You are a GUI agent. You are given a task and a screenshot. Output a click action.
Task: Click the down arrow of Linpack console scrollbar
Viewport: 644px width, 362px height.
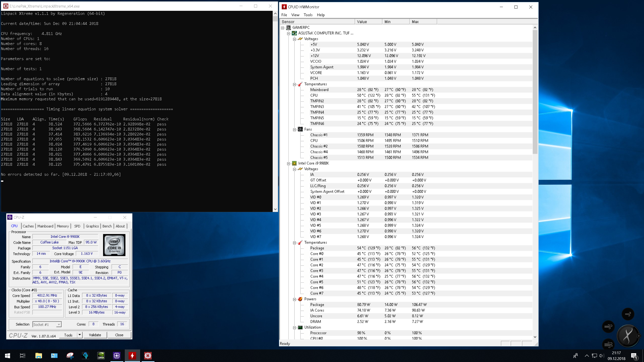point(275,209)
